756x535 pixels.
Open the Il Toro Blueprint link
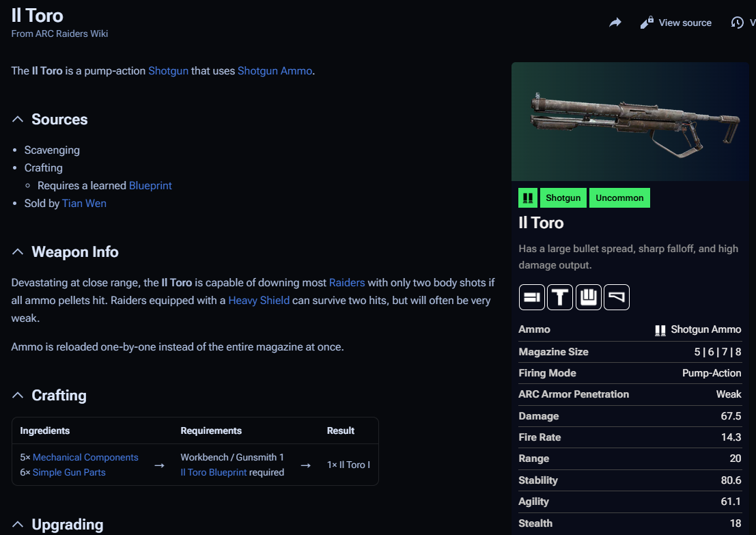click(x=213, y=473)
